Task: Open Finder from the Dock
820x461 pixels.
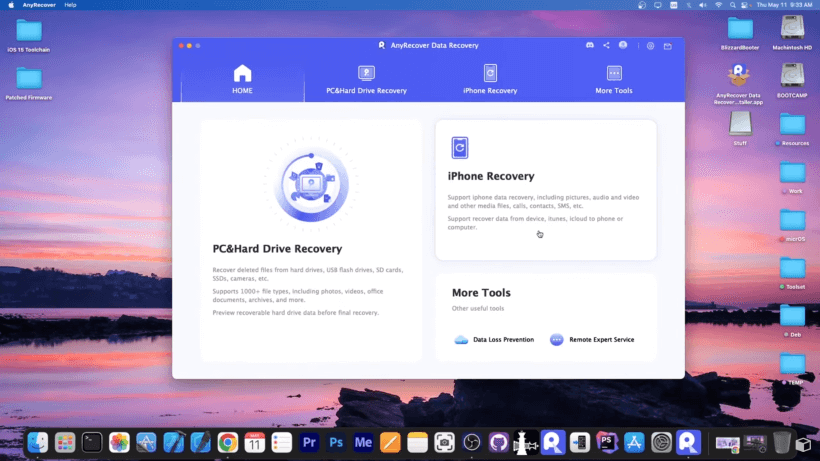Action: click(38, 443)
